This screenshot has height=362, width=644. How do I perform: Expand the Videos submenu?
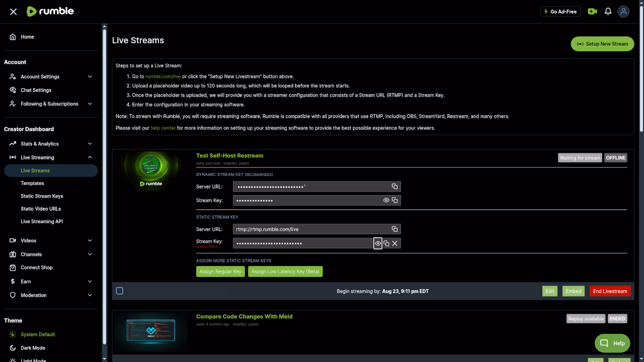[90, 240]
